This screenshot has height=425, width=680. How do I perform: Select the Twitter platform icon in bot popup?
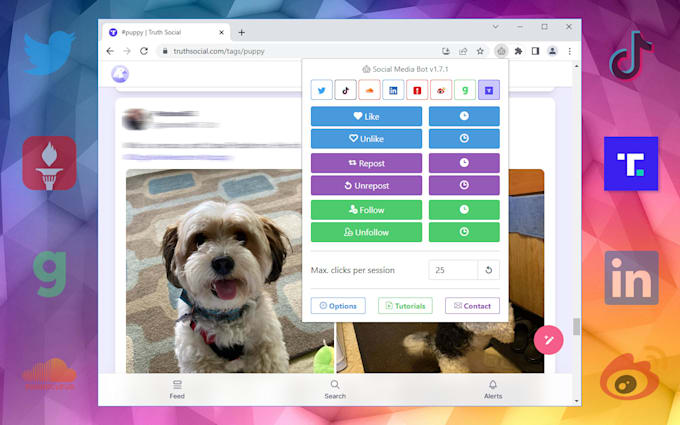pyautogui.click(x=322, y=90)
